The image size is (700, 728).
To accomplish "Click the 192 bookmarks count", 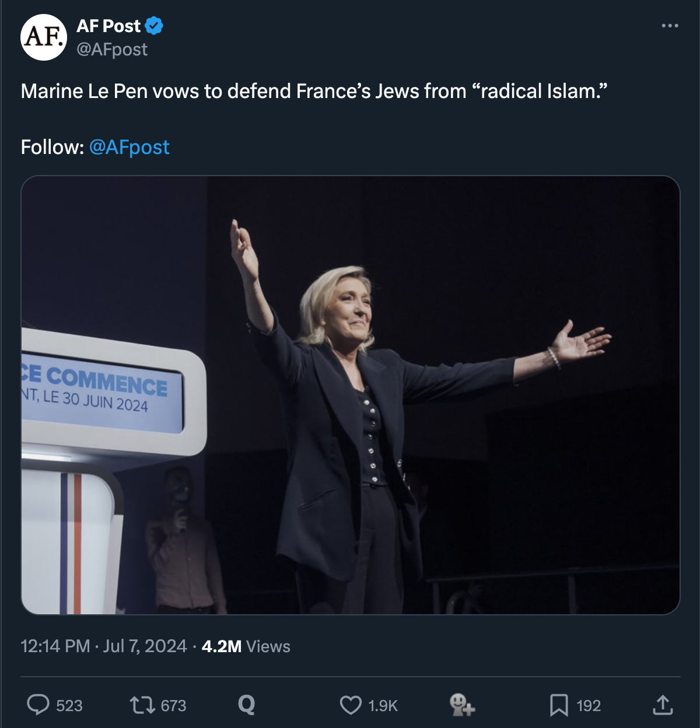I will coord(588,706).
